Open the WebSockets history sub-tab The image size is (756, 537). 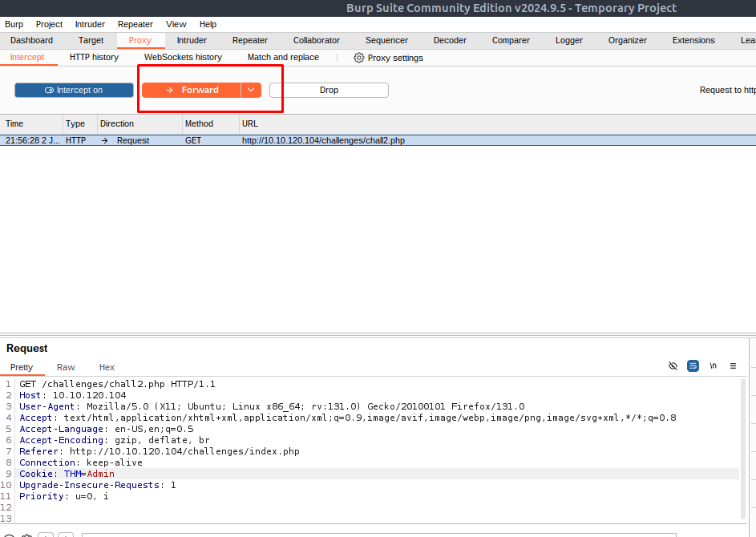click(183, 58)
